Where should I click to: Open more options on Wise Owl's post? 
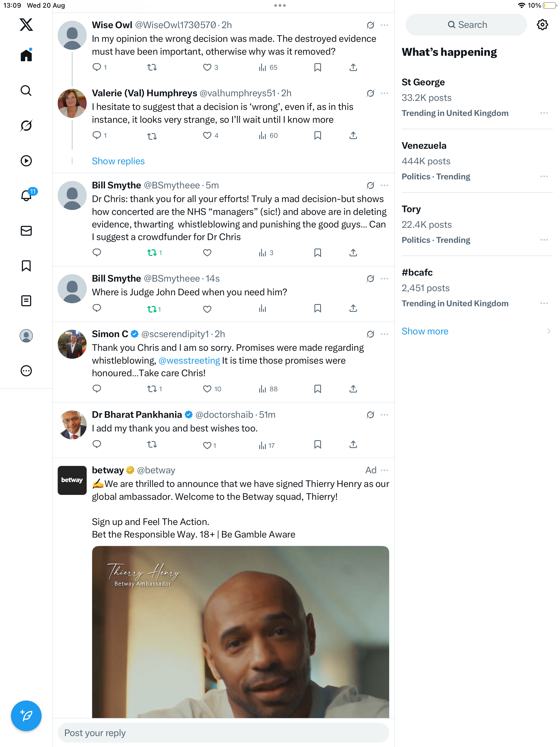pyautogui.click(x=384, y=25)
